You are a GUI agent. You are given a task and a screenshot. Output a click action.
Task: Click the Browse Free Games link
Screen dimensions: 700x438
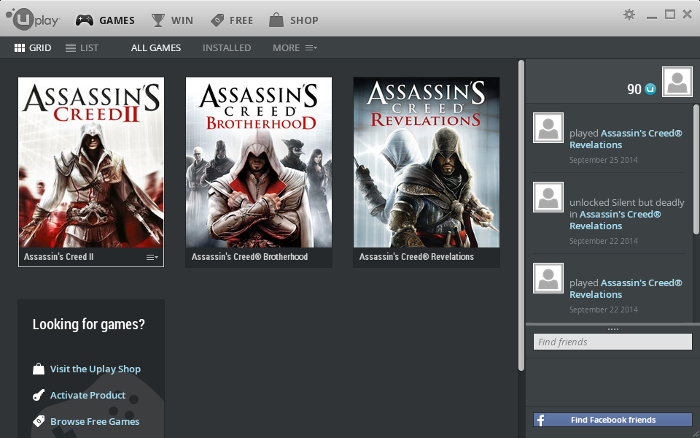[95, 421]
